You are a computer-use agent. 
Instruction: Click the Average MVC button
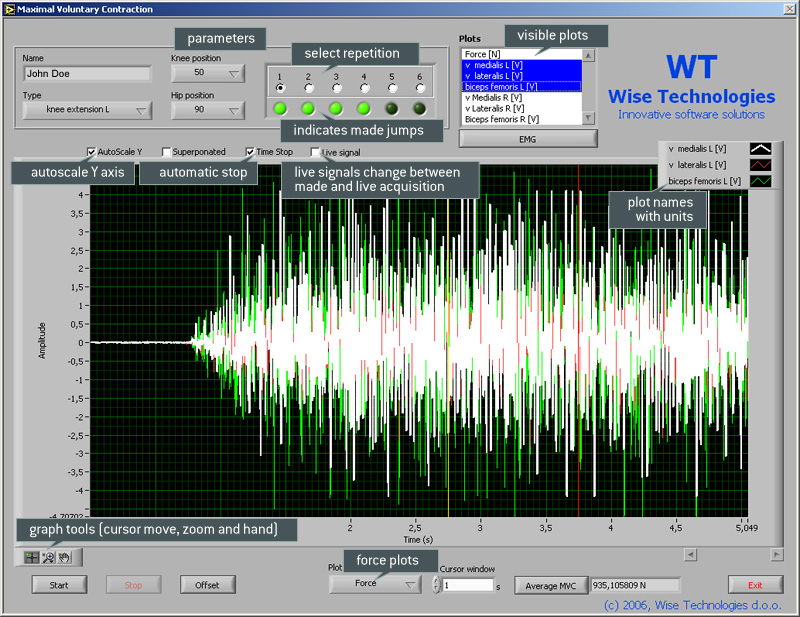coord(551,585)
